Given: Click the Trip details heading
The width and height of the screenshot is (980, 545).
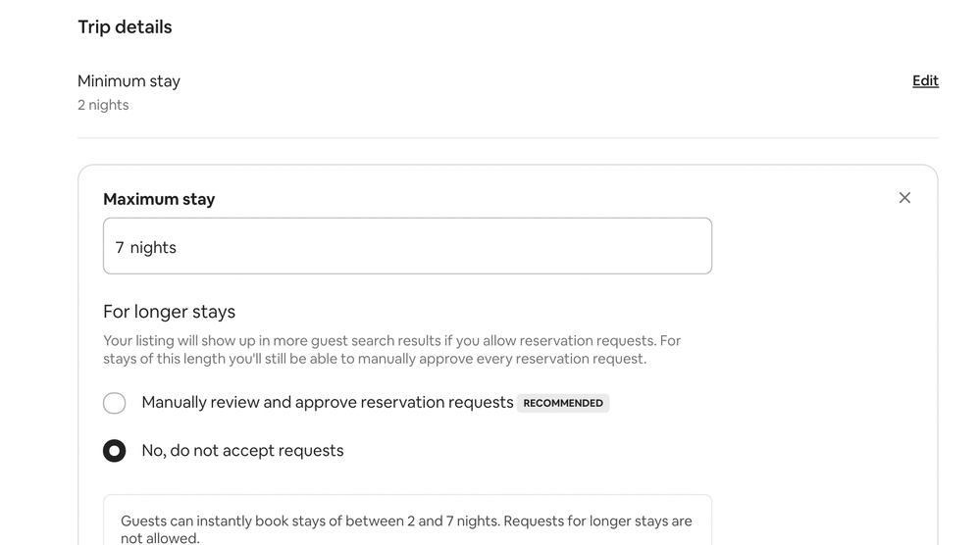Looking at the screenshot, I should point(125,27).
